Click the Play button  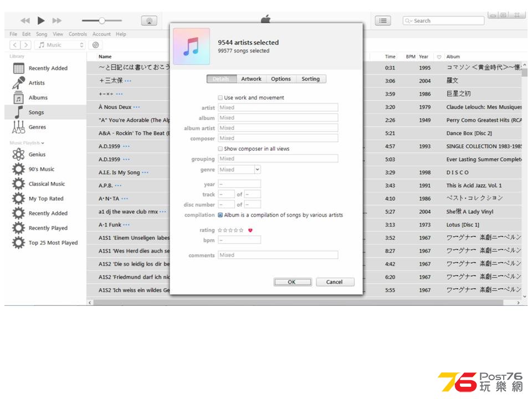point(41,21)
